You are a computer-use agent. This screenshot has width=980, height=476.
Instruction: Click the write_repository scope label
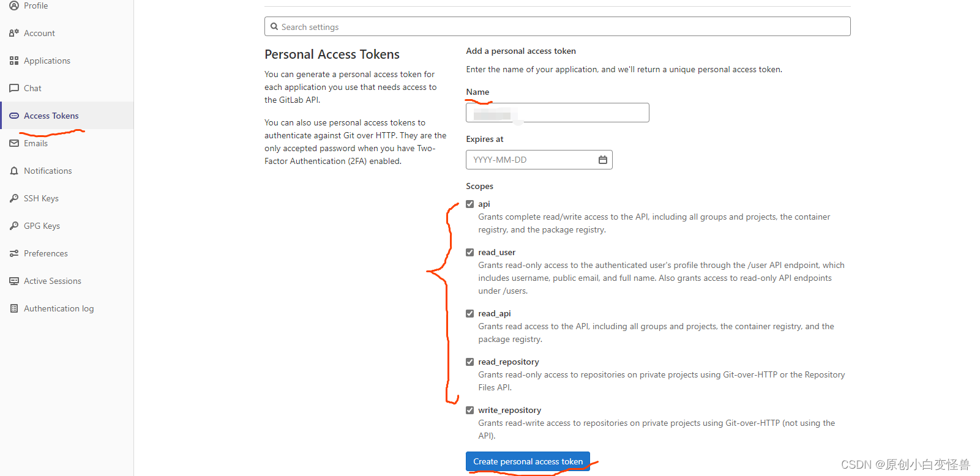tap(510, 410)
